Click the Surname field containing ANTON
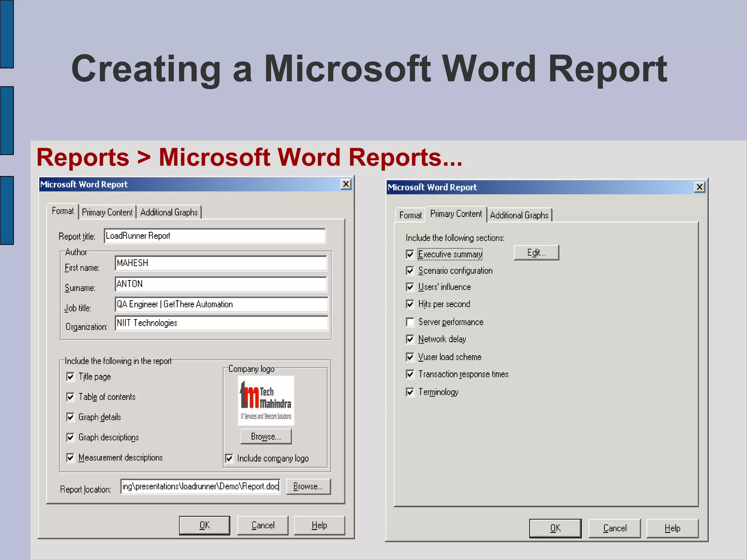This screenshot has width=747, height=560. pyautogui.click(x=221, y=284)
